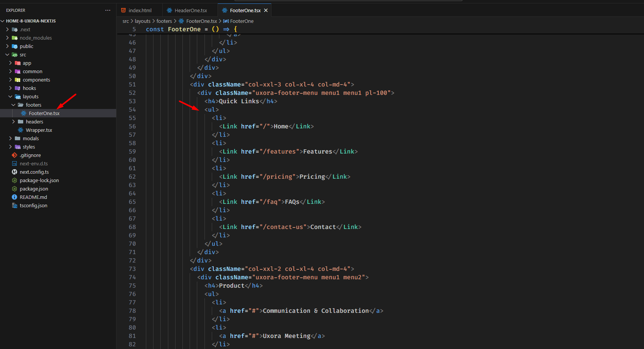Click line number 54 in the gutter
The height and width of the screenshot is (349, 644).
(132, 109)
